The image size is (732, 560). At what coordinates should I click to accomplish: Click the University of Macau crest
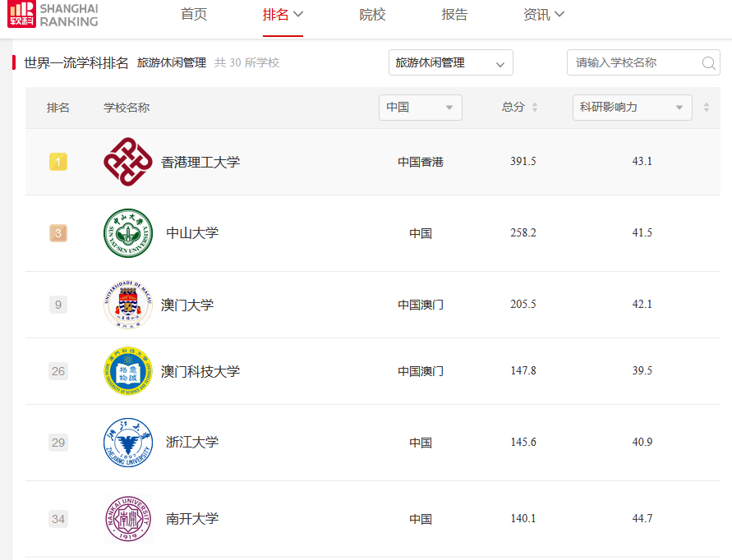128,305
